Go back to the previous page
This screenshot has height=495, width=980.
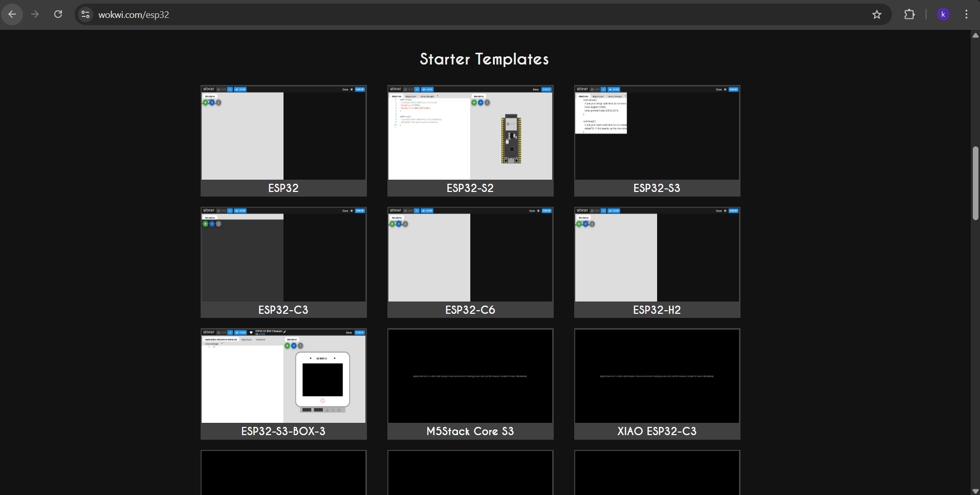click(x=12, y=14)
